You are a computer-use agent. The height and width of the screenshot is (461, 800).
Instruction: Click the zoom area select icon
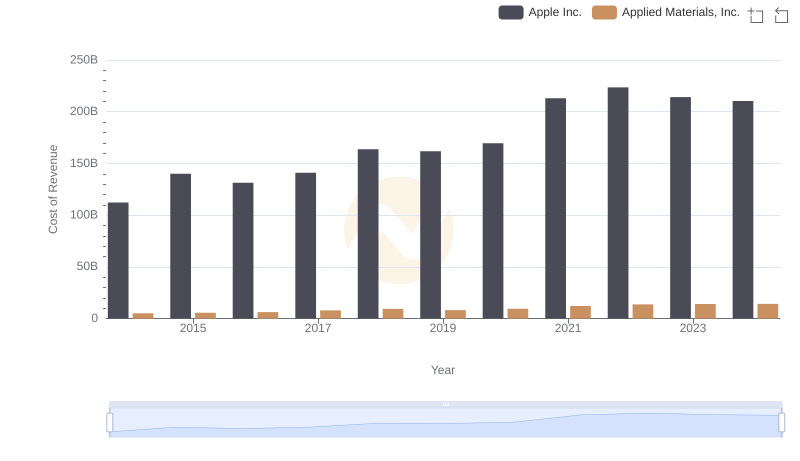click(x=756, y=15)
